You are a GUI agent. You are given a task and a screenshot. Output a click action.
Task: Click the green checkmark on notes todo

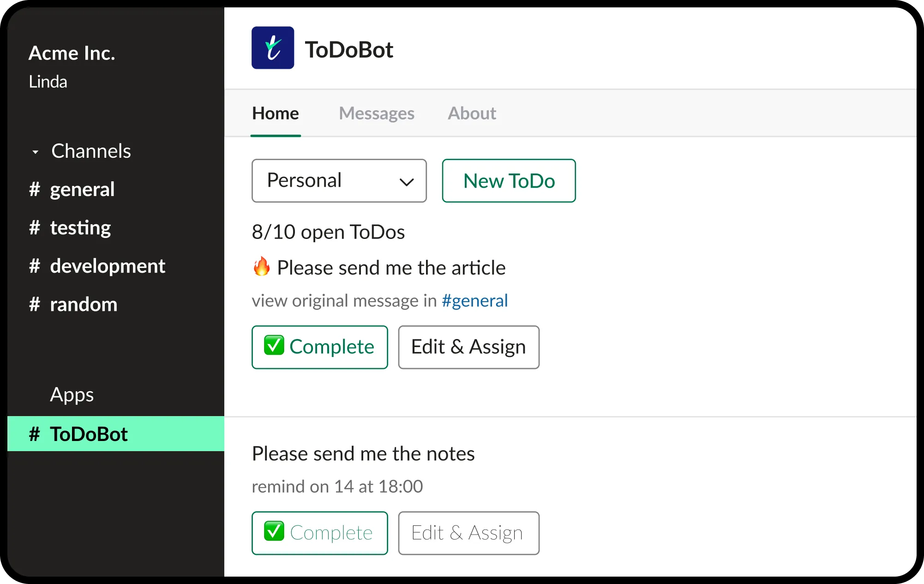274,531
